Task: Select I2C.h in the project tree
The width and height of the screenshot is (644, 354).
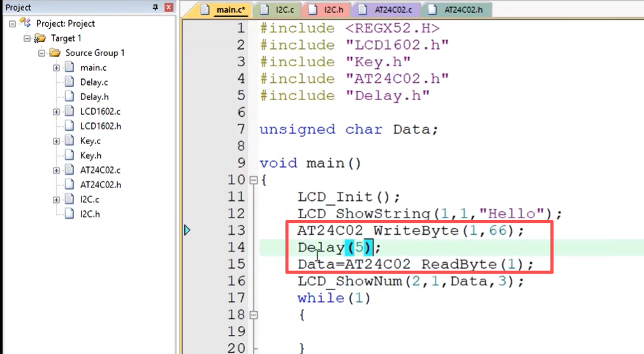Action: 90,214
